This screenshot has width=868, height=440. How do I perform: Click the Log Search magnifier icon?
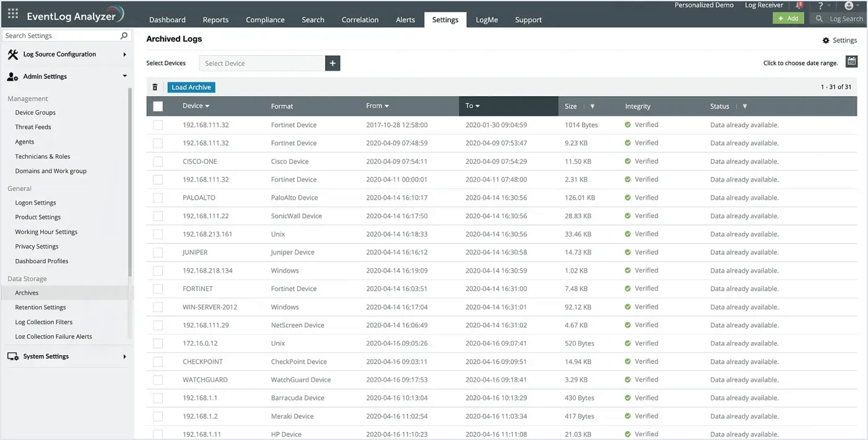tap(819, 19)
